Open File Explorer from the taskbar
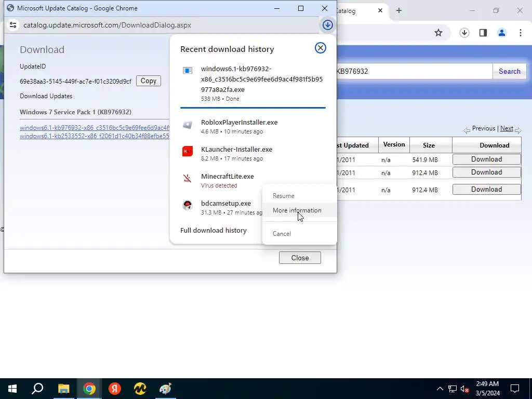The width and height of the screenshot is (532, 399). coord(63,389)
